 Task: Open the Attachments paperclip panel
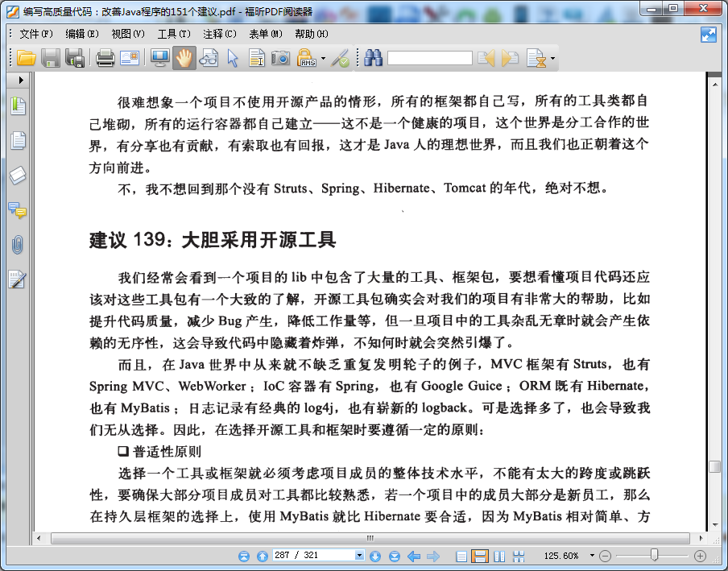[17, 245]
